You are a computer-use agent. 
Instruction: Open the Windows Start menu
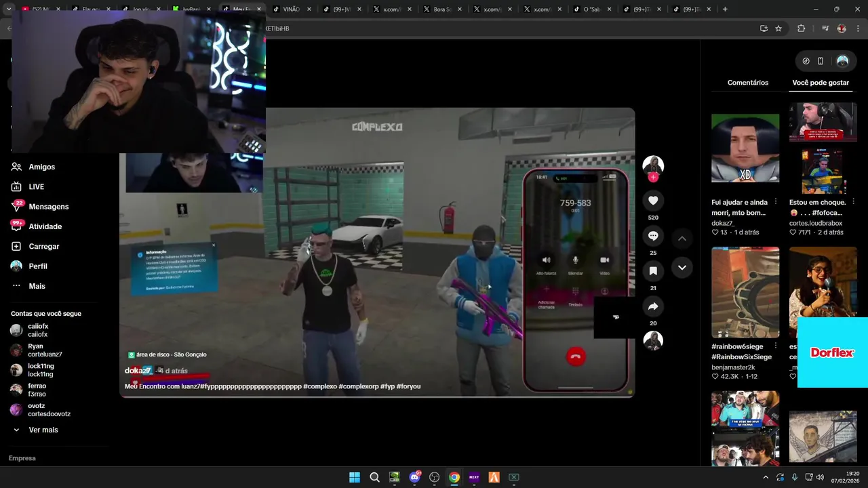(x=355, y=477)
